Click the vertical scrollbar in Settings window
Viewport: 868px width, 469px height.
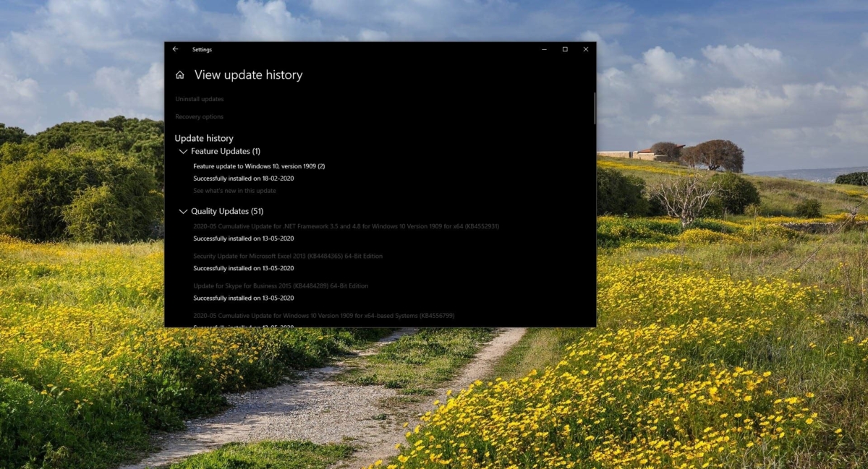[x=595, y=108]
